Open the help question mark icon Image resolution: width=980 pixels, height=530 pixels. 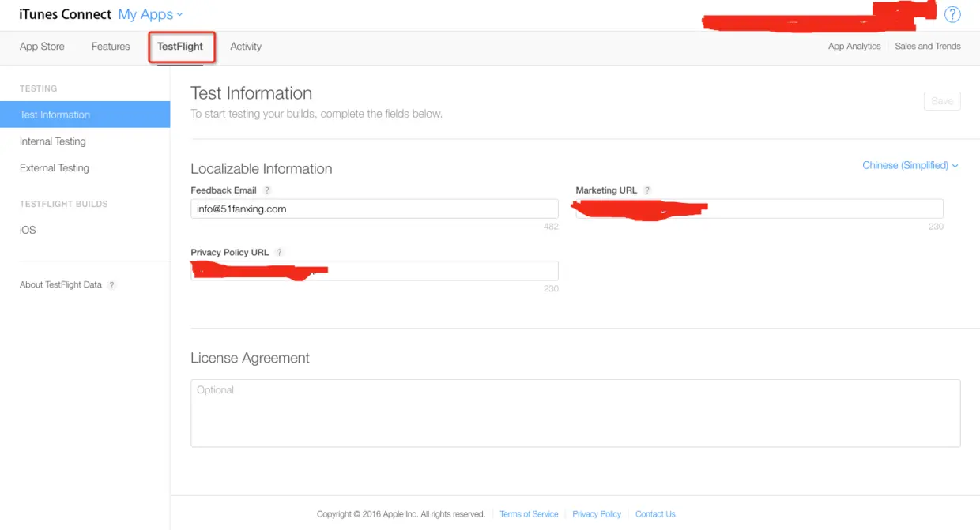coord(952,14)
